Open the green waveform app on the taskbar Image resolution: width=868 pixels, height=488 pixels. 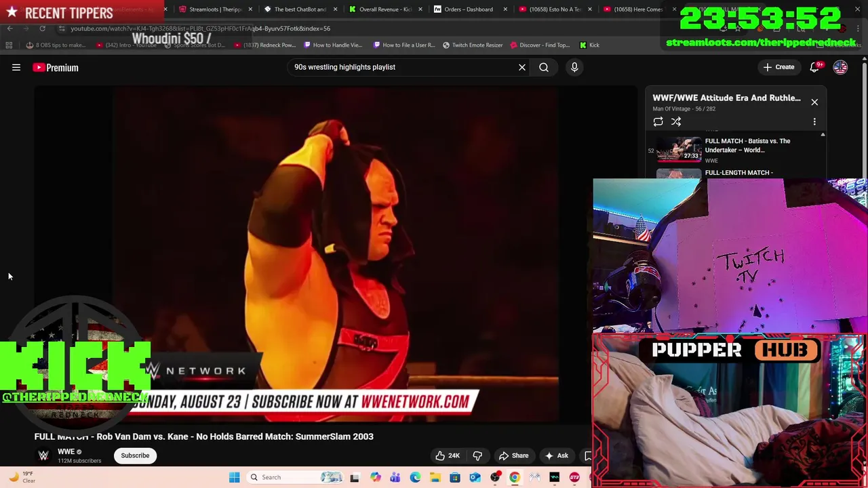(x=555, y=477)
